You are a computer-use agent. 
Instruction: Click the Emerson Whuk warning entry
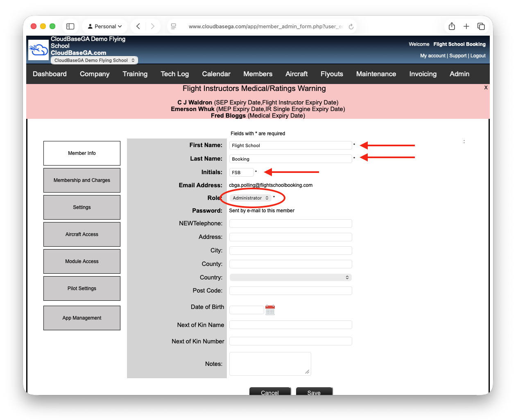point(258,109)
